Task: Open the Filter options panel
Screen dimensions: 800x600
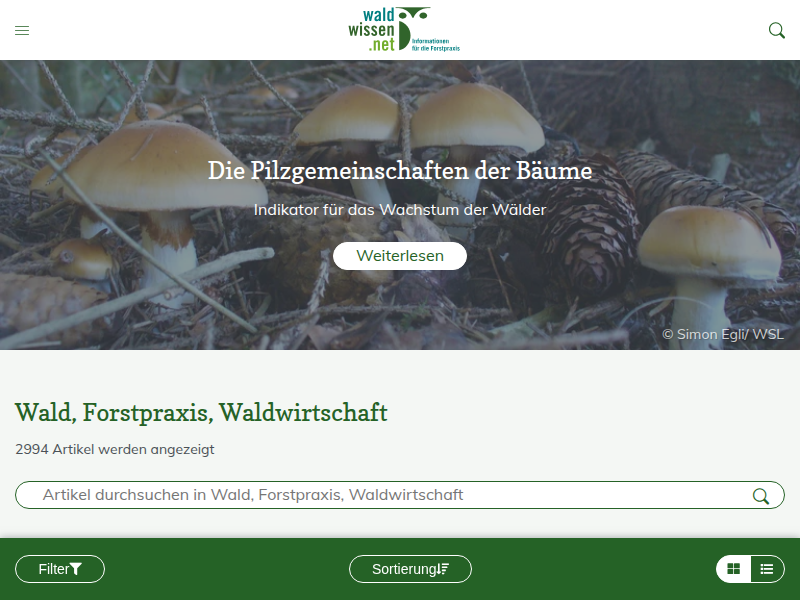Action: click(59, 568)
